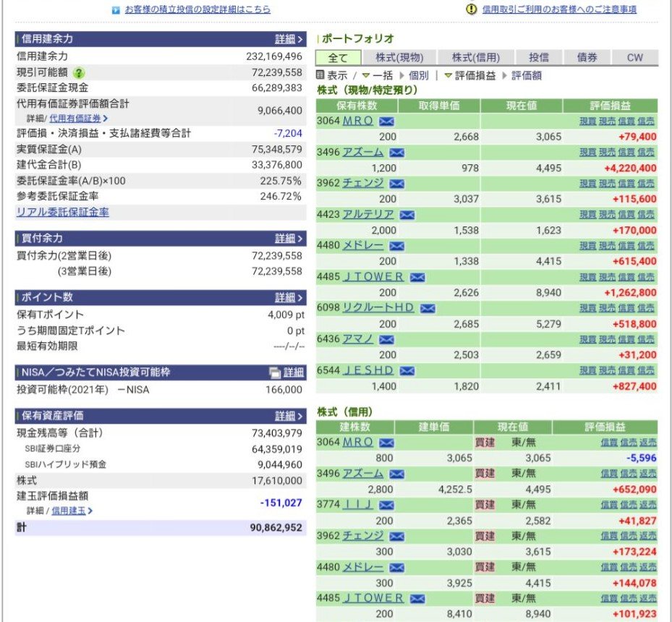Viewport: 672px width, 622px height.
Task: Open リクルートHD stock name link
Action: (x=378, y=307)
